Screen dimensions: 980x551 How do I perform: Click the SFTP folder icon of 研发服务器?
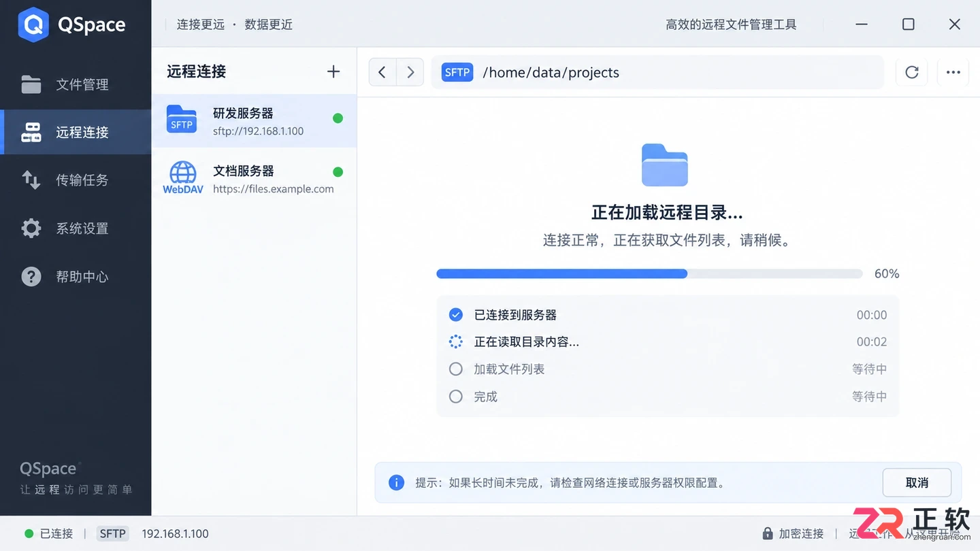(x=182, y=119)
